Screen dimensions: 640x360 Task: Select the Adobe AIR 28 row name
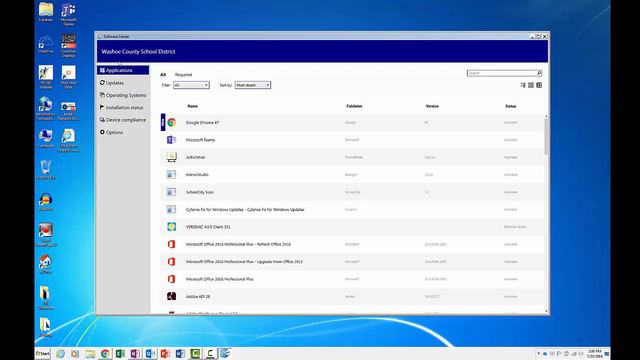pyautogui.click(x=198, y=296)
